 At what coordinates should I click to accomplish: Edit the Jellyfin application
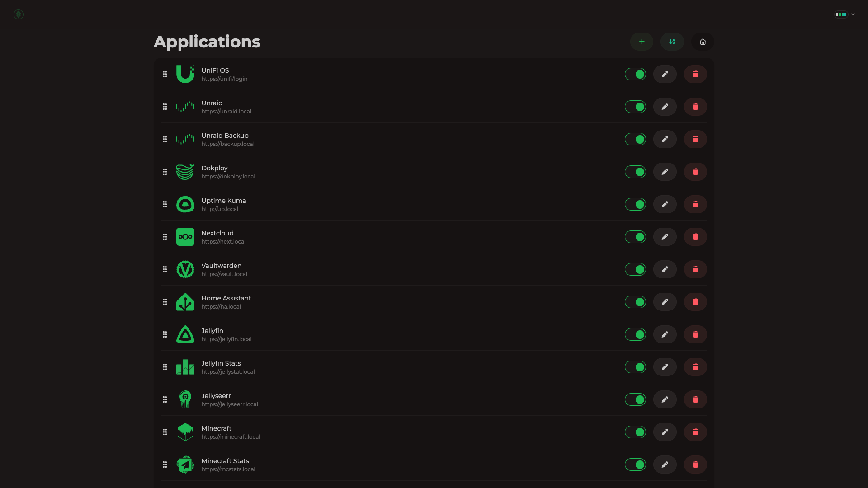665,334
